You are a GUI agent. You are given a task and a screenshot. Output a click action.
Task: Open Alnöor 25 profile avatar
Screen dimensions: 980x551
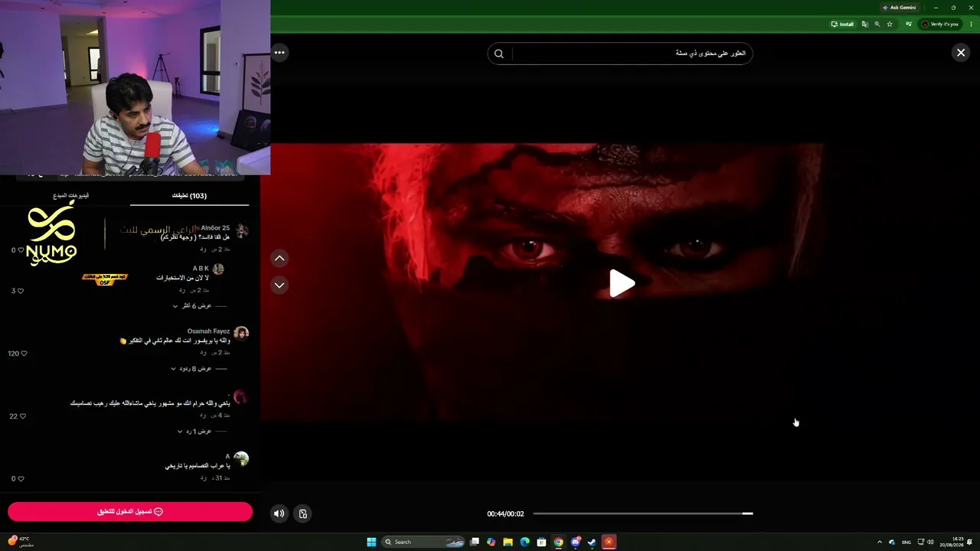click(x=241, y=231)
